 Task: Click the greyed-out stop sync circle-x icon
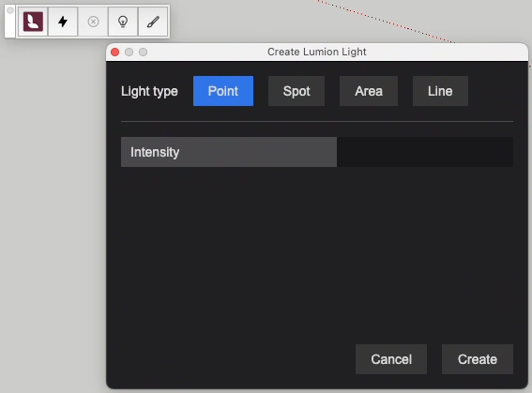coord(93,22)
